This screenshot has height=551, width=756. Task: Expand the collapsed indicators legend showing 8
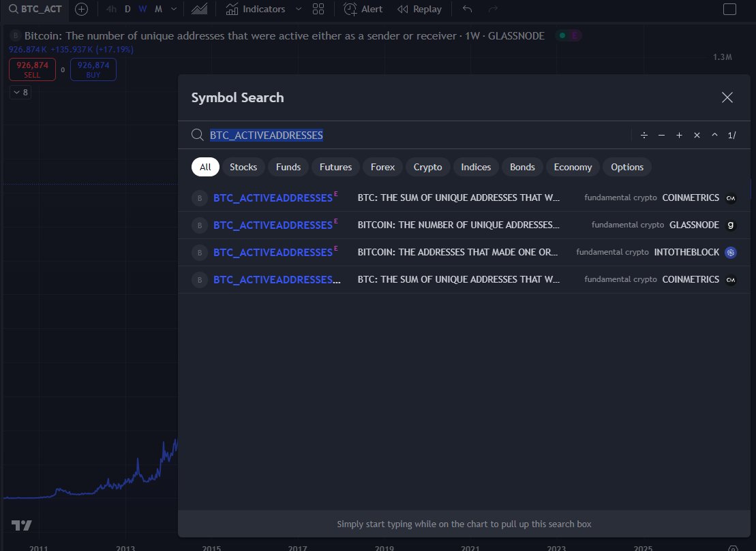coord(20,93)
